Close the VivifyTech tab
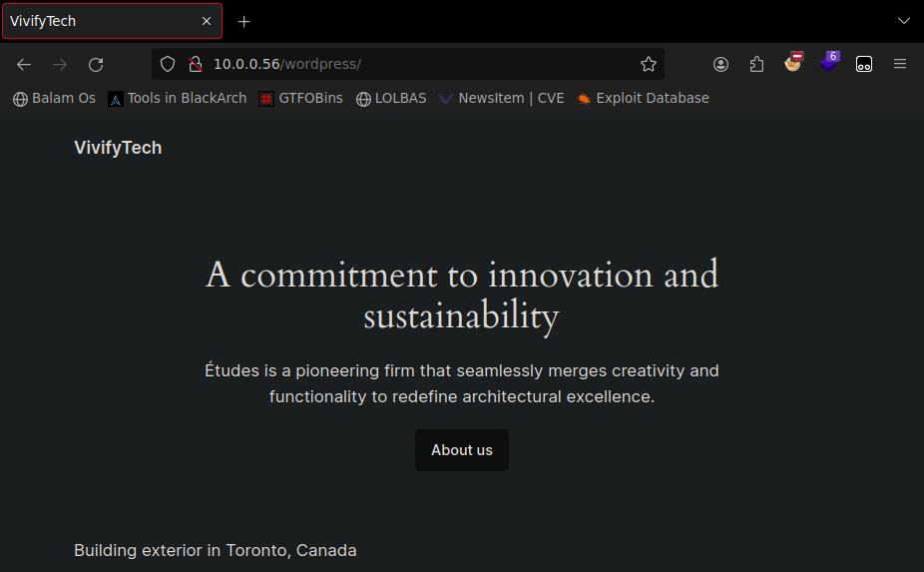 (x=207, y=21)
